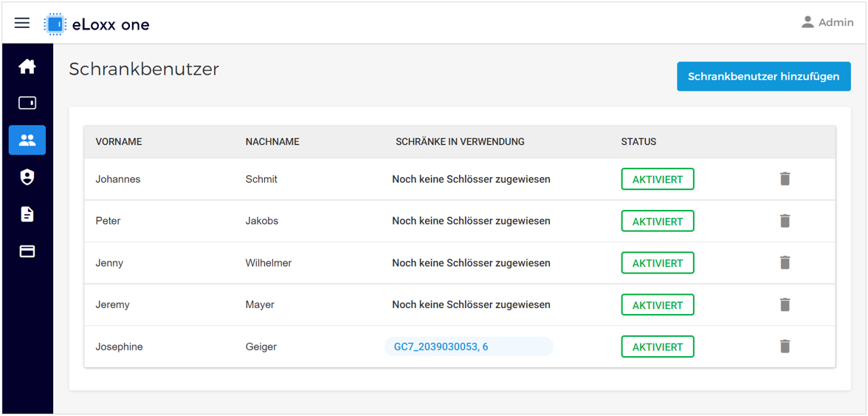The height and width of the screenshot is (416, 868).
Task: Select first name Jeremy
Action: point(112,304)
